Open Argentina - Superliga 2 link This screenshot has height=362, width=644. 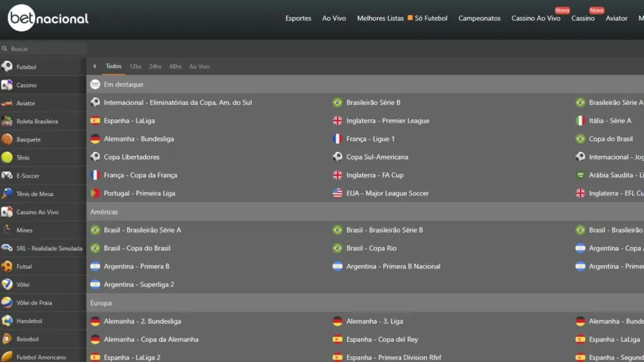(x=139, y=284)
